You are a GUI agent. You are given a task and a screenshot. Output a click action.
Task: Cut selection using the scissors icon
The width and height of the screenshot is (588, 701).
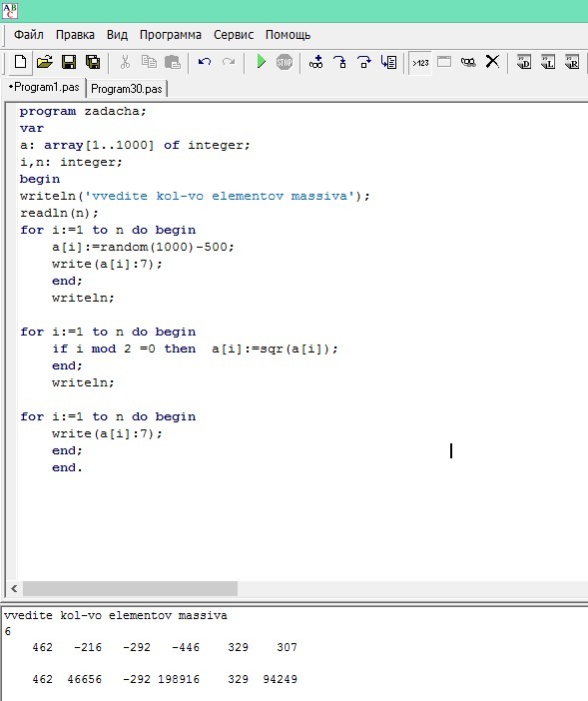pos(125,62)
